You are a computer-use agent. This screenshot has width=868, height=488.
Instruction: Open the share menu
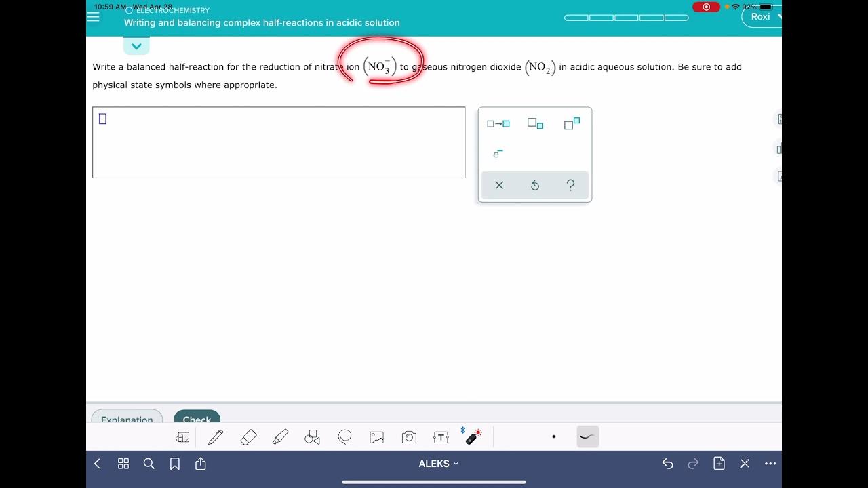coord(201,464)
